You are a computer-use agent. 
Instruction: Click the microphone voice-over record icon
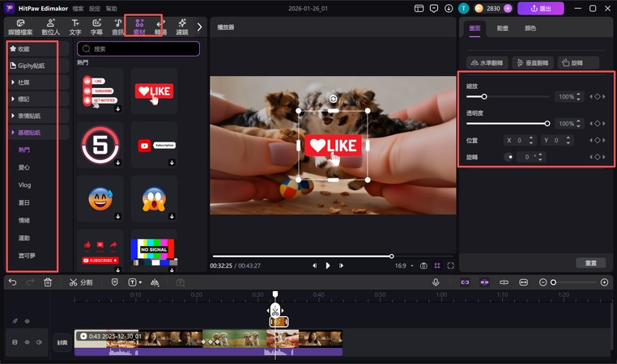(436, 282)
